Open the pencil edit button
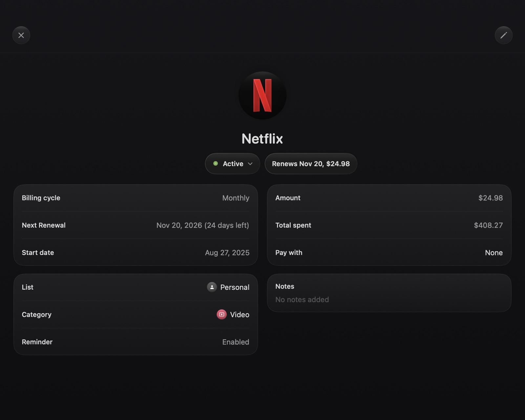 tap(504, 35)
